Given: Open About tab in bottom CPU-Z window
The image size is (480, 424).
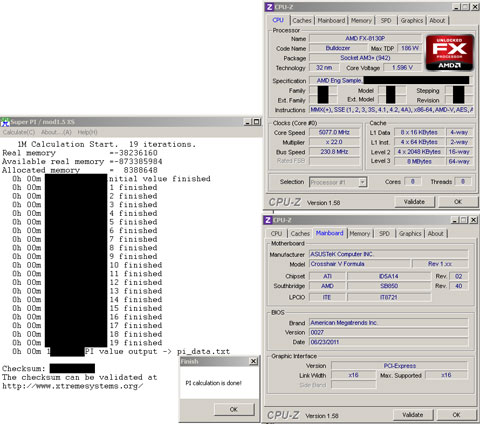Looking at the screenshot, I should pos(436,234).
